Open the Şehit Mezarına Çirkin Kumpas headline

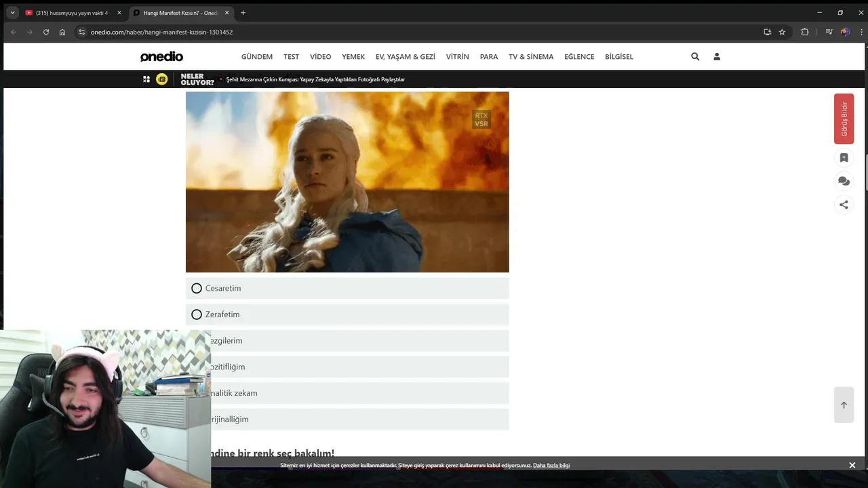[315, 79]
